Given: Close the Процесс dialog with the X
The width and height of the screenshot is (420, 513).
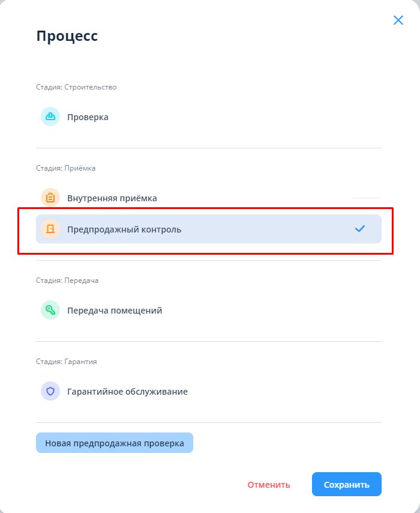Looking at the screenshot, I should point(398,20).
